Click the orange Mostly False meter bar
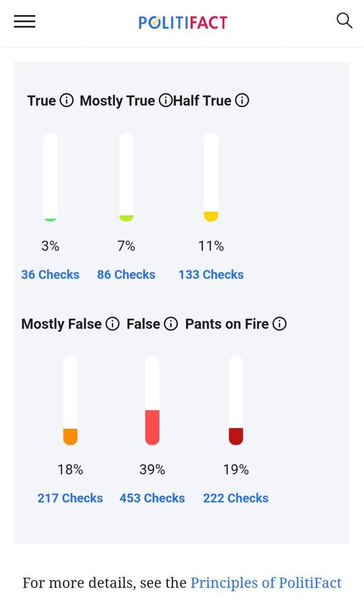This screenshot has height=616, width=364. click(x=70, y=436)
